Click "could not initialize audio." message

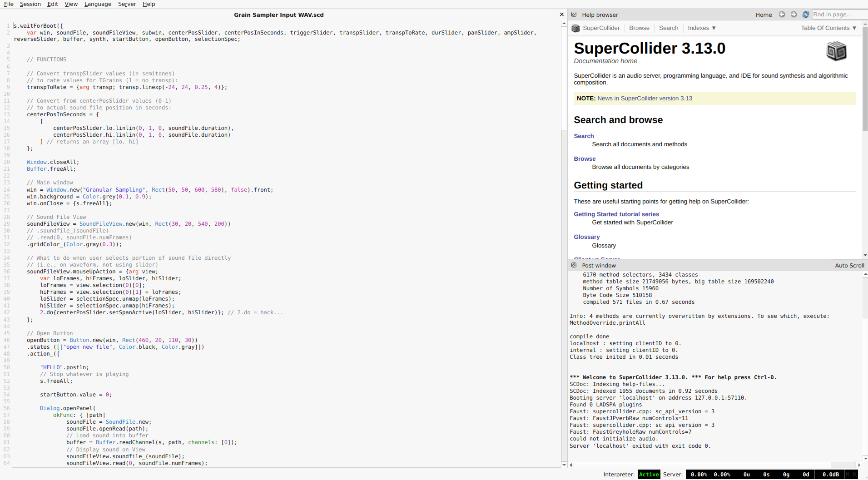613,439
